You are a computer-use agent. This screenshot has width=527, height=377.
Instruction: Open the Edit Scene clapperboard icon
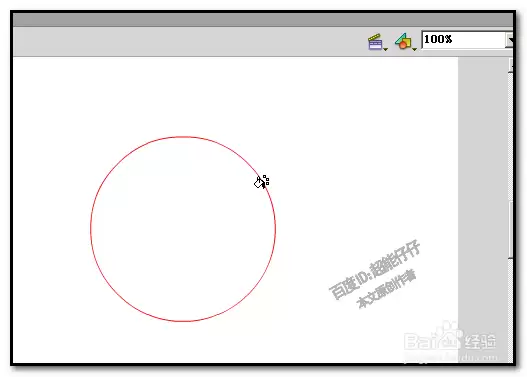375,42
